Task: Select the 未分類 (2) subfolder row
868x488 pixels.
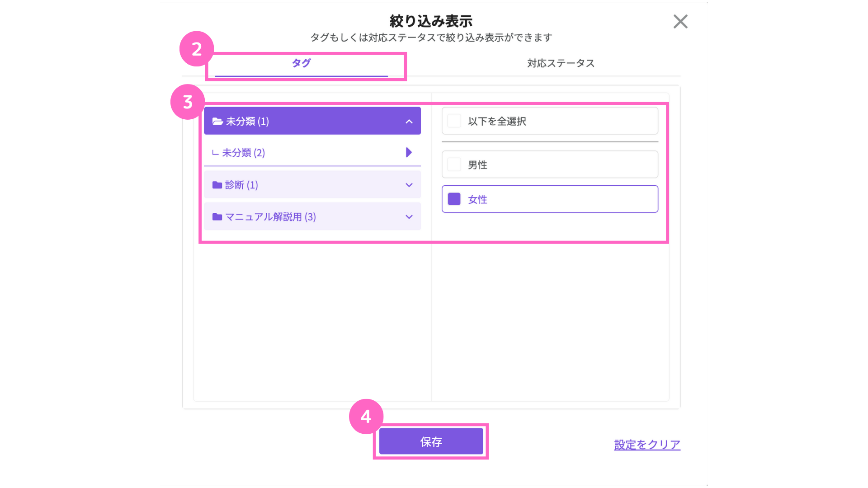Action: [x=312, y=153]
